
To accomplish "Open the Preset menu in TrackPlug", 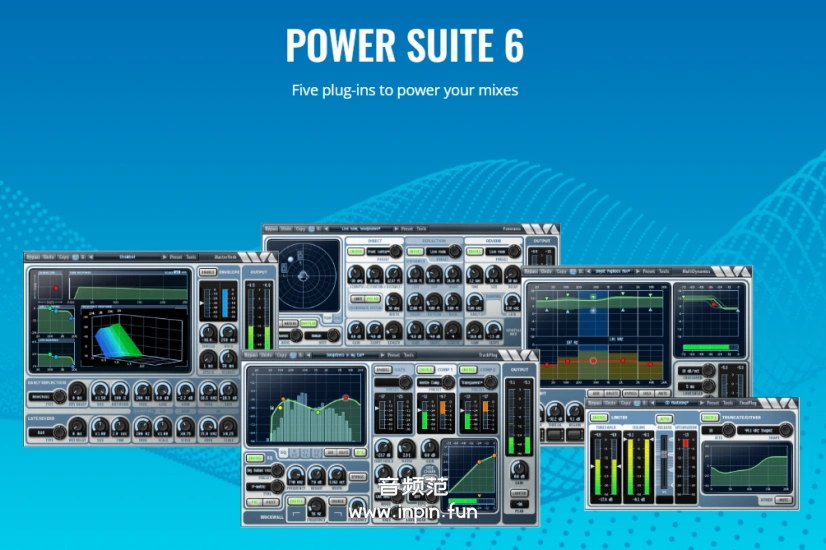I will [393, 355].
